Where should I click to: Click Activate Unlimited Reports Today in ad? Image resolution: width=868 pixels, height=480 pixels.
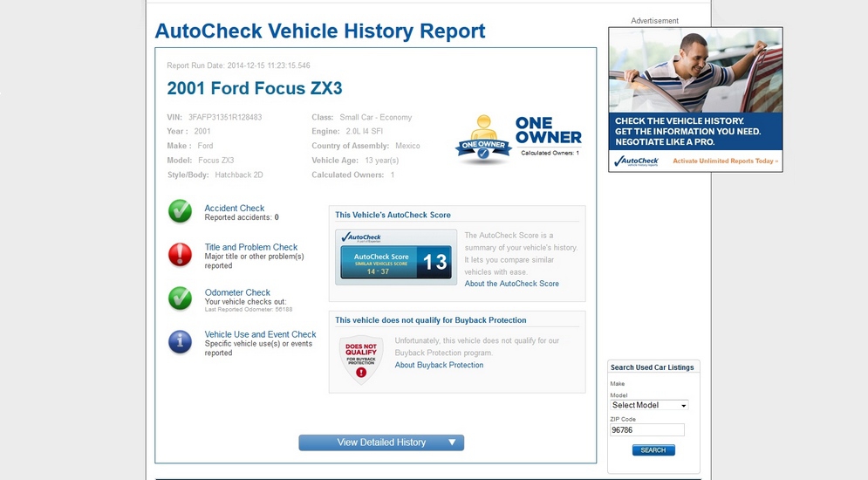tap(725, 161)
